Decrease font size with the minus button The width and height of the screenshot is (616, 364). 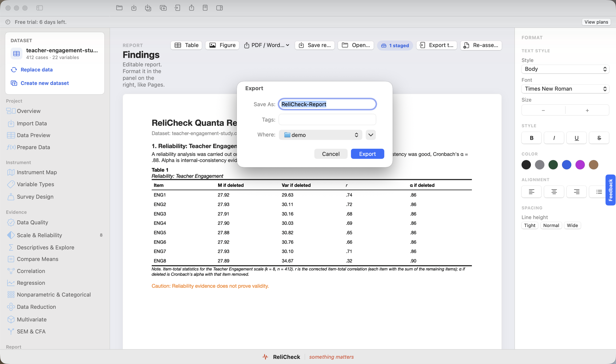pyautogui.click(x=543, y=110)
